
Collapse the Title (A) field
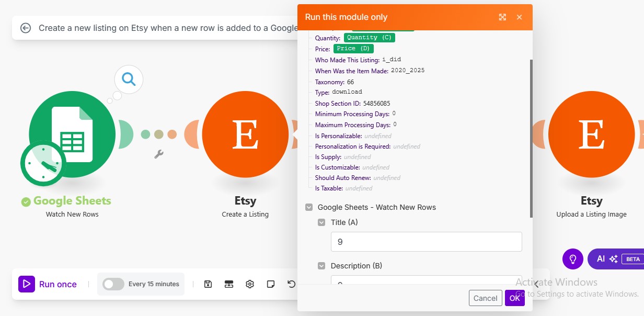click(322, 222)
